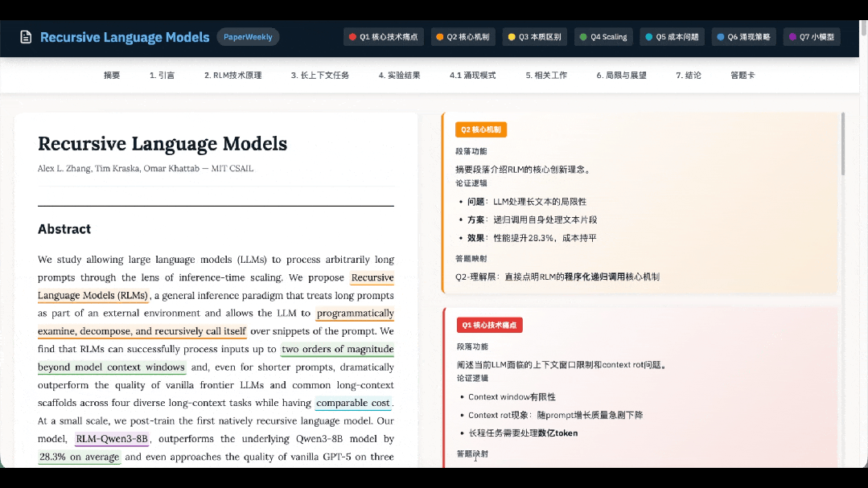Viewport: 868px width, 488px height.
Task: Click the Q5 成本问题 badge
Action: coord(672,36)
